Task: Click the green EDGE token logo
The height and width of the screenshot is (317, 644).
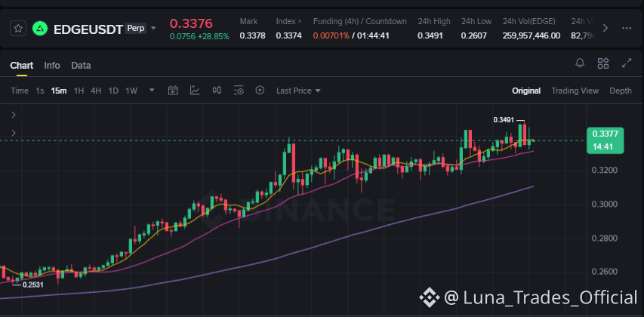Action: [40, 29]
